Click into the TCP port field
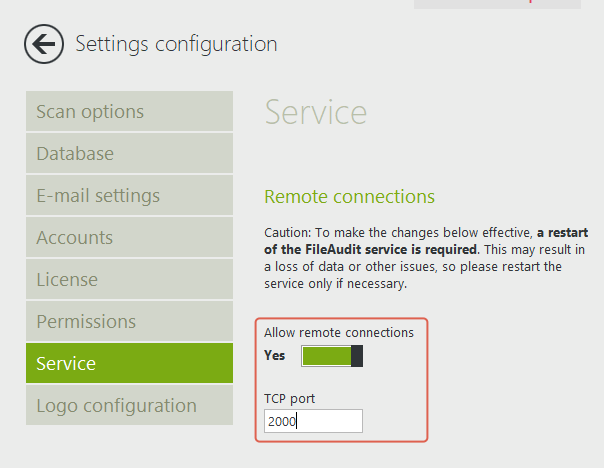 coord(313,421)
